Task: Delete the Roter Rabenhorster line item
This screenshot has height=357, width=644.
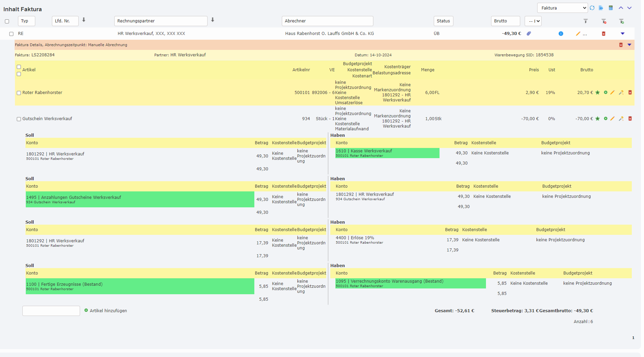Action: (630, 92)
